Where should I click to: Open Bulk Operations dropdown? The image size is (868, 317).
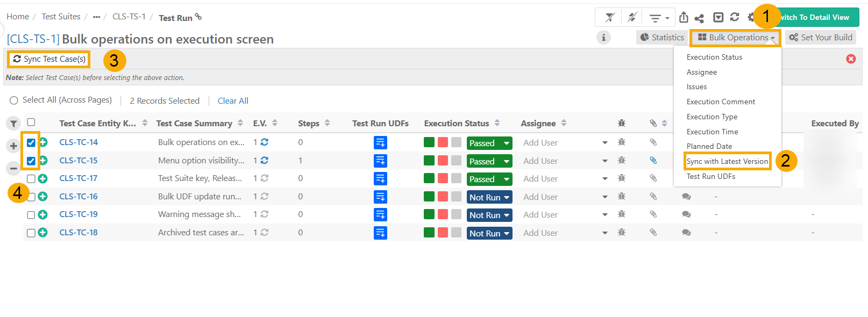[736, 38]
